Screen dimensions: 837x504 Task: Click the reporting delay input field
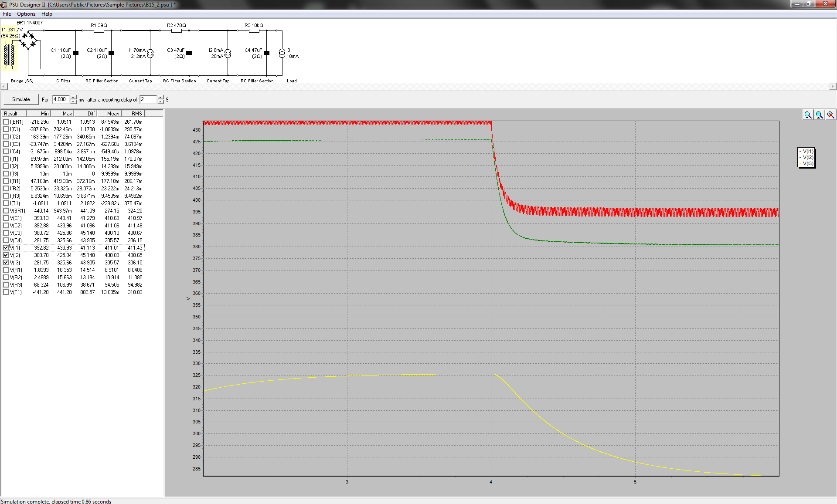(x=148, y=99)
